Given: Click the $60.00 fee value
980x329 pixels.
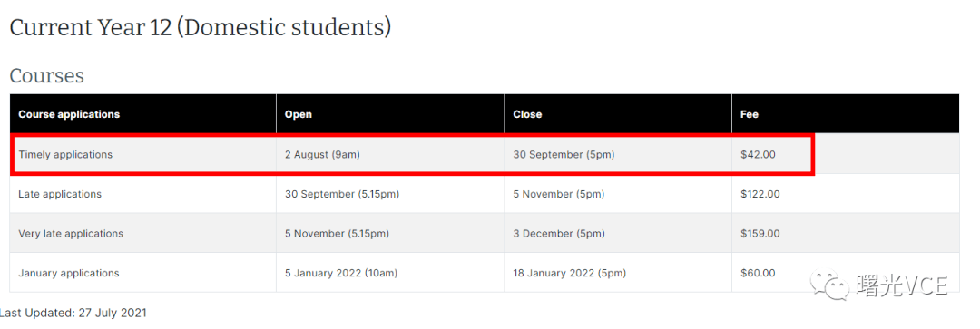Looking at the screenshot, I should click(x=758, y=273).
